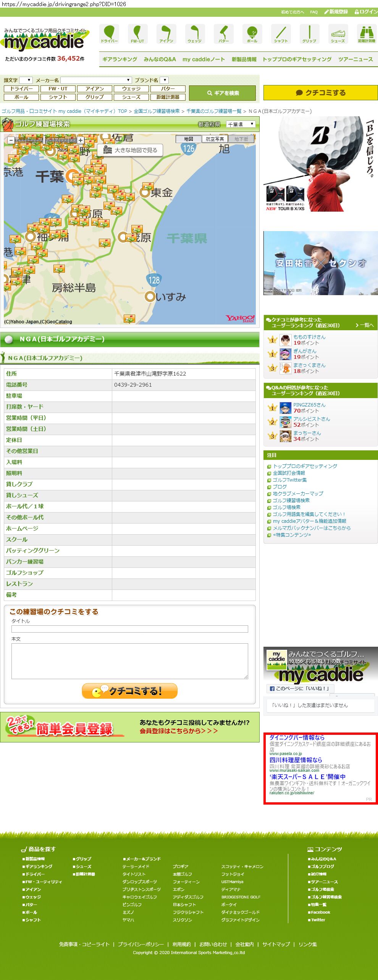Image resolution: width=378 pixels, height=980 pixels.
Task: Open the Putter (パター) category icon
Action: (223, 34)
